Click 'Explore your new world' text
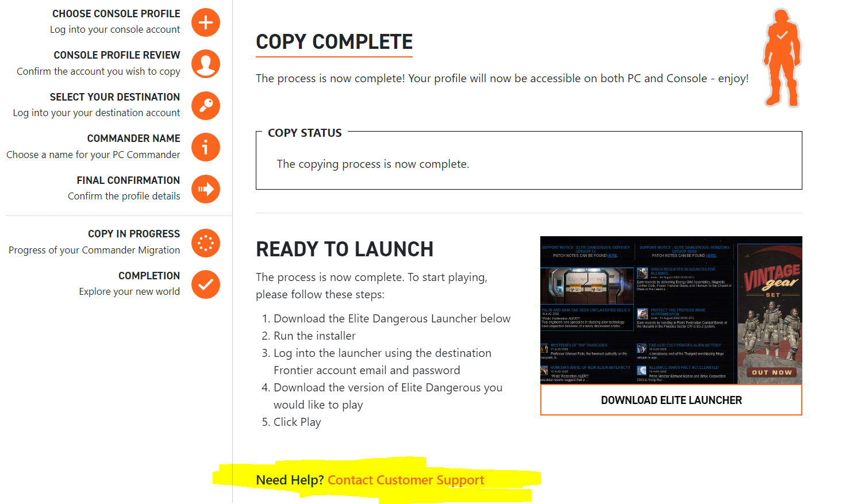861x504 pixels. pos(129,291)
